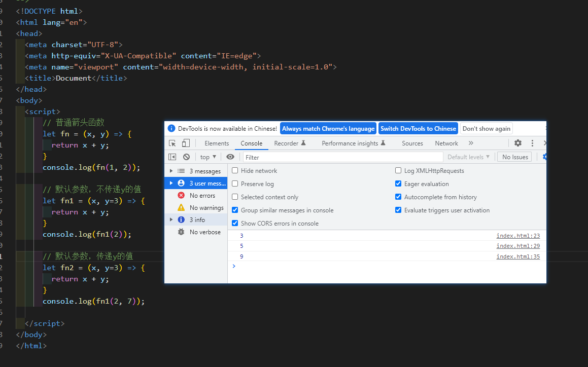Check the Preserve log option
Viewport: 588px width, 367px height.
coord(235,184)
